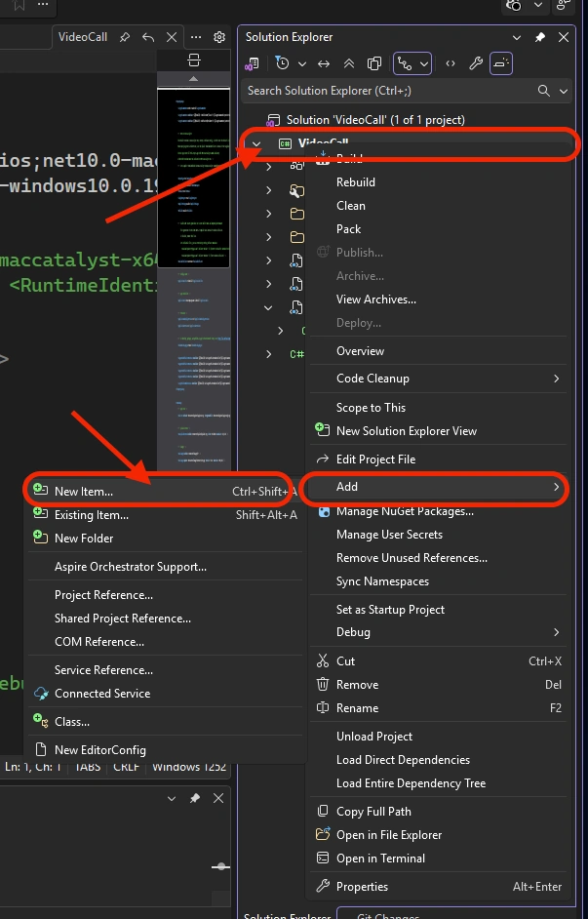Image resolution: width=588 pixels, height=919 pixels.
Task: Open the search options dropdown arrow
Action: point(564,92)
